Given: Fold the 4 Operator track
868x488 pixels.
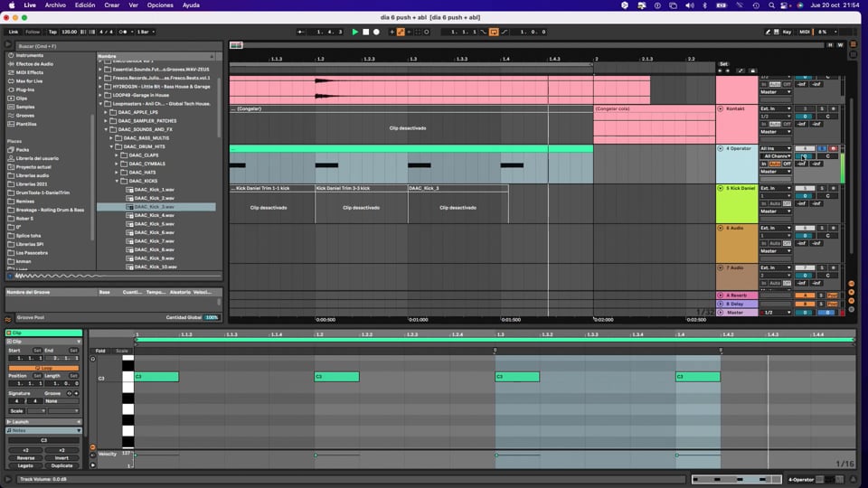Looking at the screenshot, I should coord(721,149).
